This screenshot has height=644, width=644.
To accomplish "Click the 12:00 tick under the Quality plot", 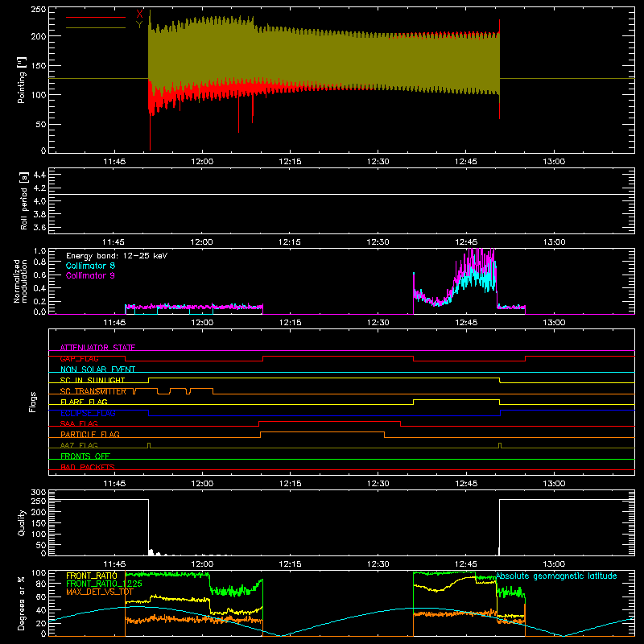I will click(x=203, y=564).
